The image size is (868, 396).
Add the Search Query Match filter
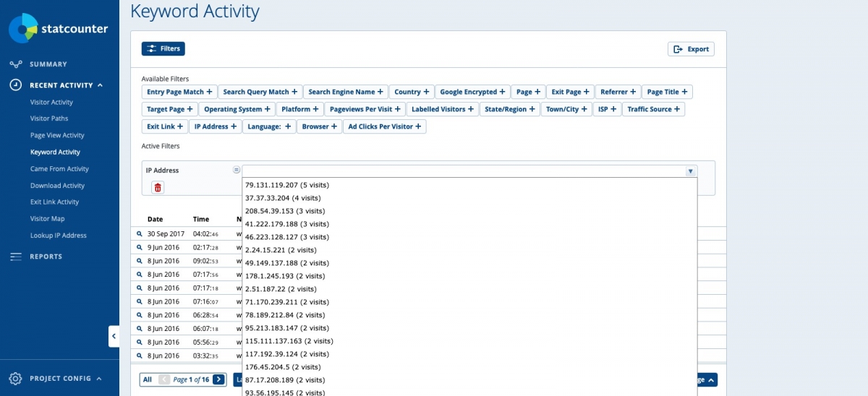point(260,92)
